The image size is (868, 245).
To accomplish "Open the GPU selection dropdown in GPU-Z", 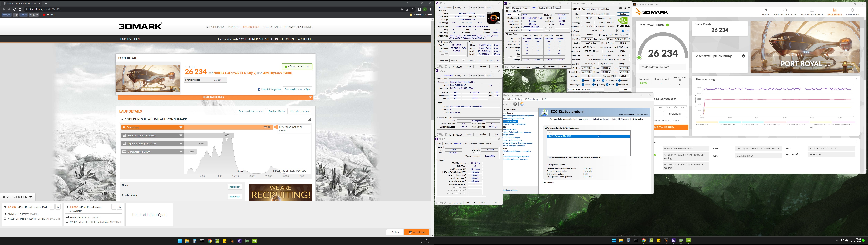I will pos(586,90).
